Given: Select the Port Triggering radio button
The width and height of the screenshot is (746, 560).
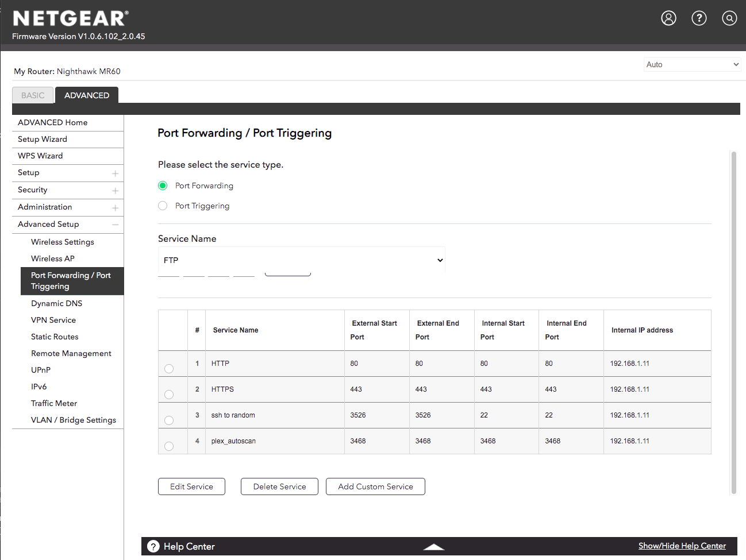Looking at the screenshot, I should pos(163,206).
